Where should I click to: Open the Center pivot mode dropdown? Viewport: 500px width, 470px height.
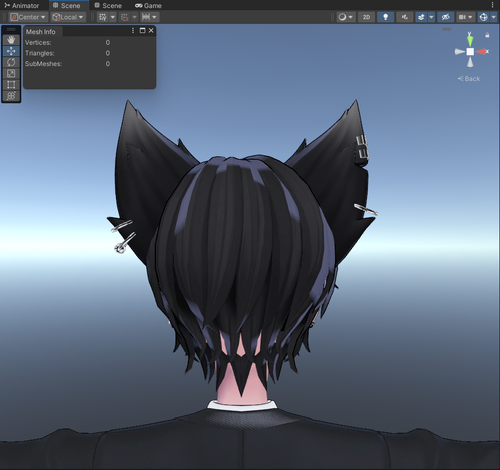(x=28, y=17)
